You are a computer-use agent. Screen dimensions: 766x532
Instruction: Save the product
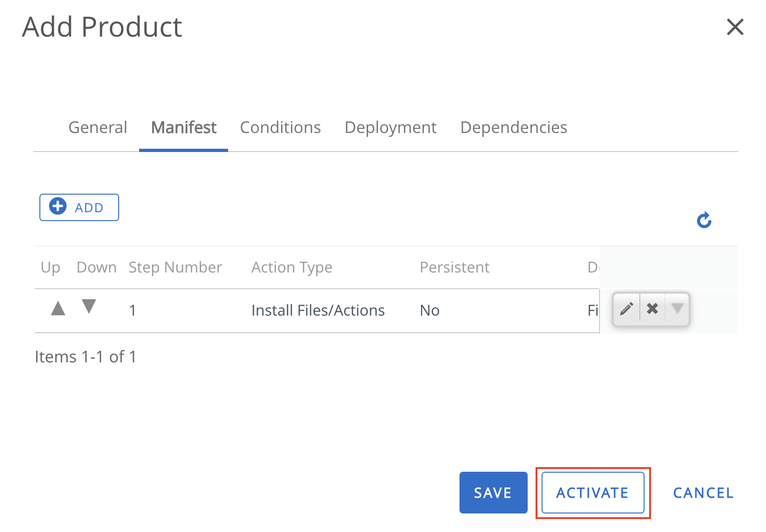[493, 493]
